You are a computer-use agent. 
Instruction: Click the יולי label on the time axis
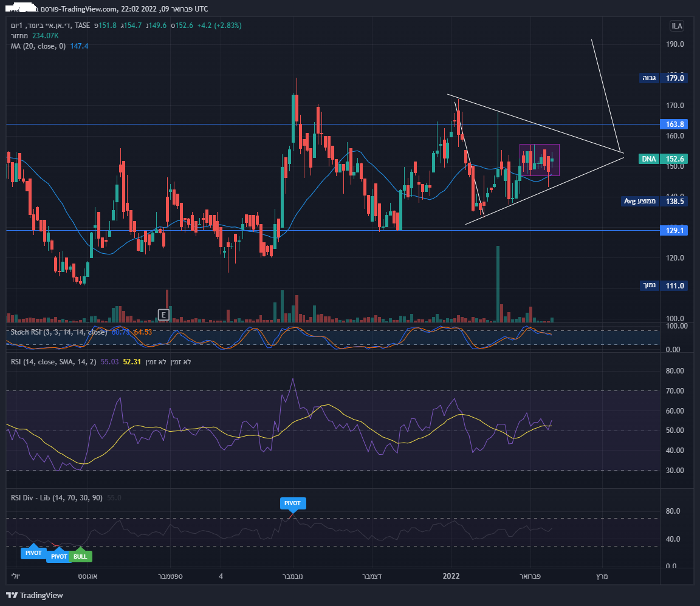click(16, 576)
